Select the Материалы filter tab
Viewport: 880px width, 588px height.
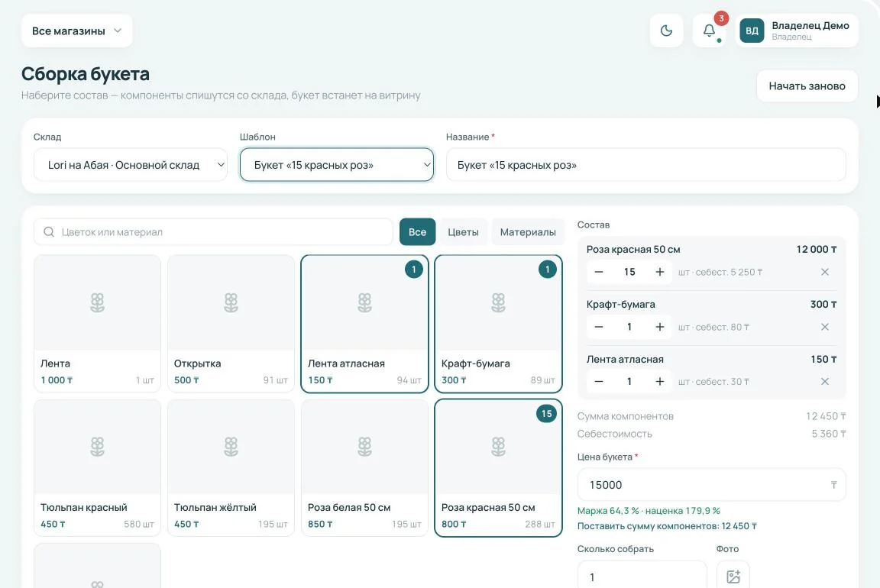point(528,232)
